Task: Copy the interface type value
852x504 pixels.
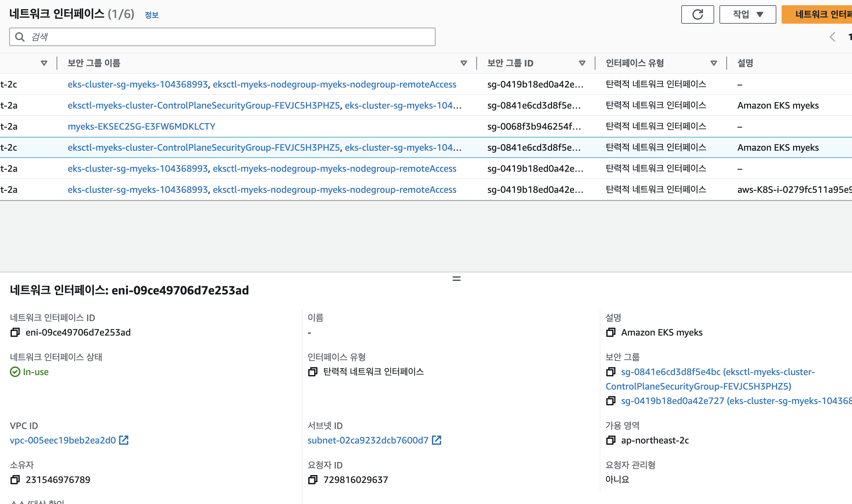Action: 313,372
